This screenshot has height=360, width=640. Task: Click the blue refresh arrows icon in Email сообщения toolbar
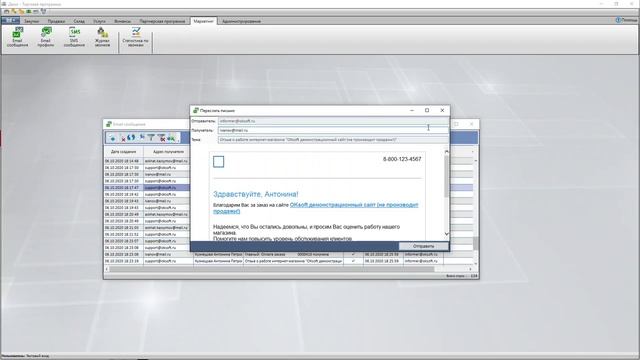coord(131,138)
